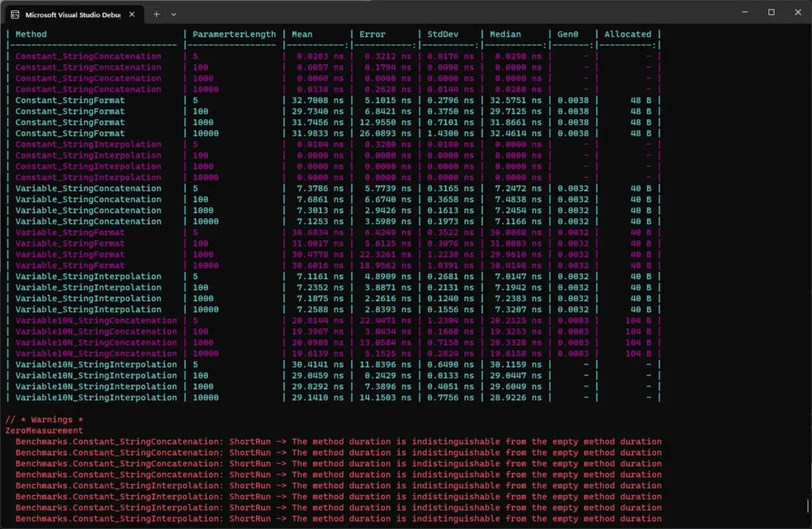Click Variable_StringFormat row with length 1000
812x529 pixels.
(x=333, y=255)
